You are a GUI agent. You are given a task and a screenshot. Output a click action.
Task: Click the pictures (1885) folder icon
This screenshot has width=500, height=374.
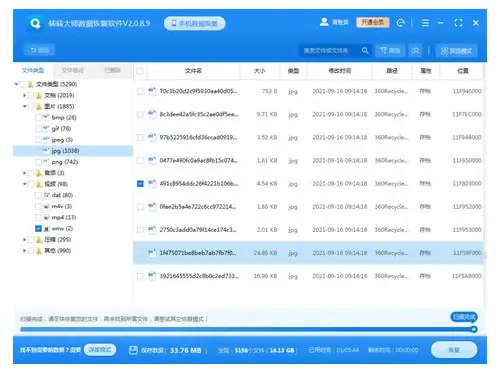tap(39, 106)
